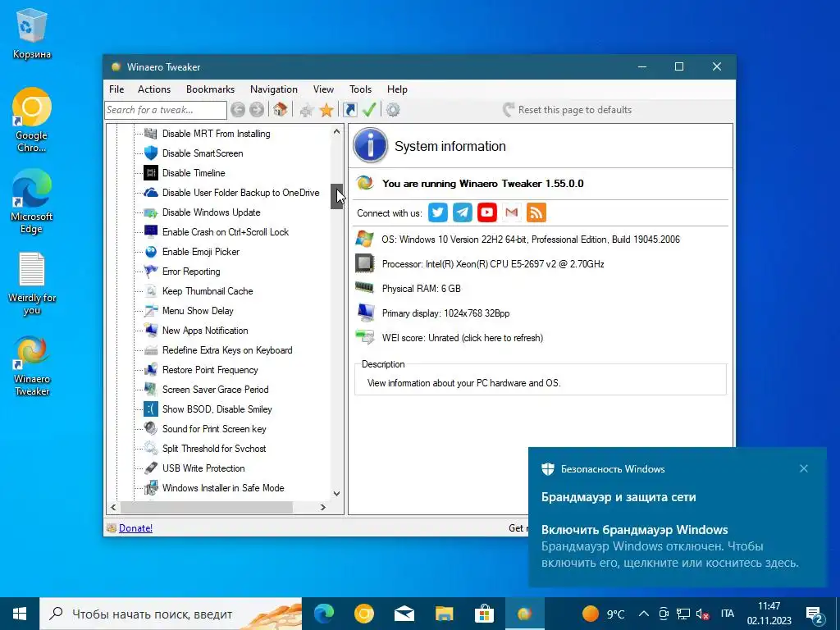This screenshot has height=630, width=840.
Task: Click the tree scroll up arrow
Action: 336,131
